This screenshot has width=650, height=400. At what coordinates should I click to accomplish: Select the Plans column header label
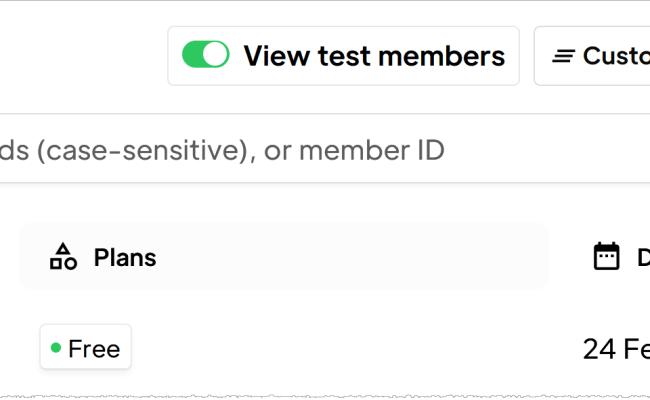pyautogui.click(x=125, y=257)
